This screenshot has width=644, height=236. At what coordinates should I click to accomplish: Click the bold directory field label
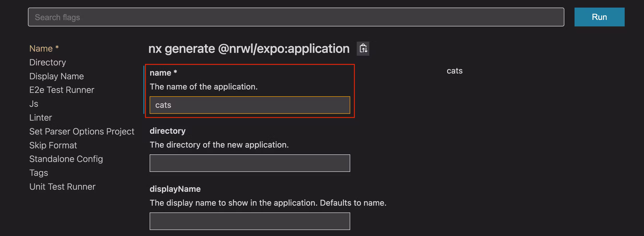click(x=167, y=131)
